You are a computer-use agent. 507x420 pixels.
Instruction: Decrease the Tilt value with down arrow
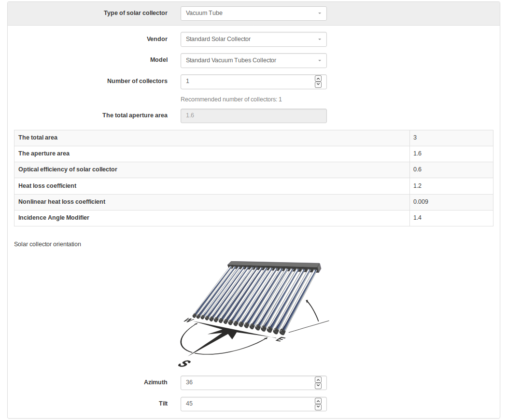pyautogui.click(x=318, y=407)
